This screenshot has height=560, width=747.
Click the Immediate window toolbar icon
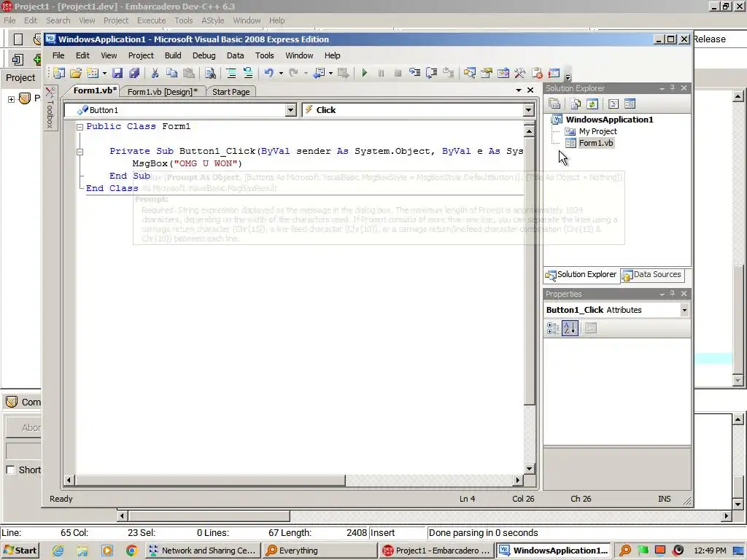[x=554, y=73]
